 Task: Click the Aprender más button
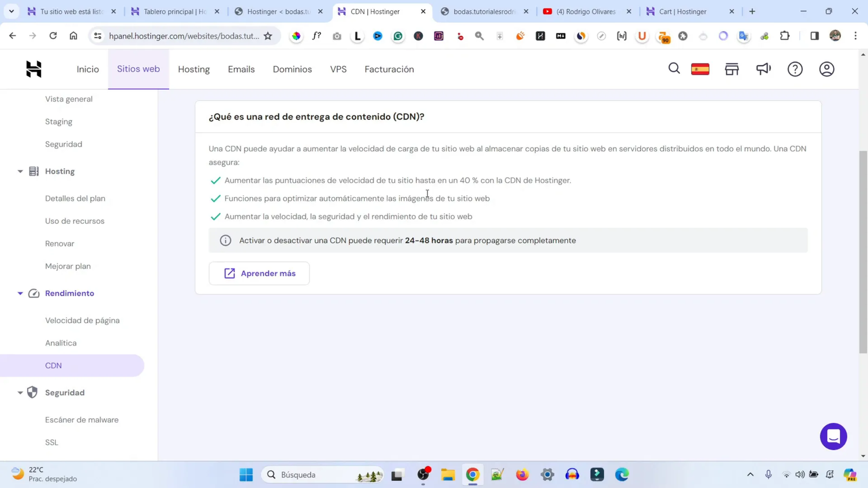click(x=259, y=273)
